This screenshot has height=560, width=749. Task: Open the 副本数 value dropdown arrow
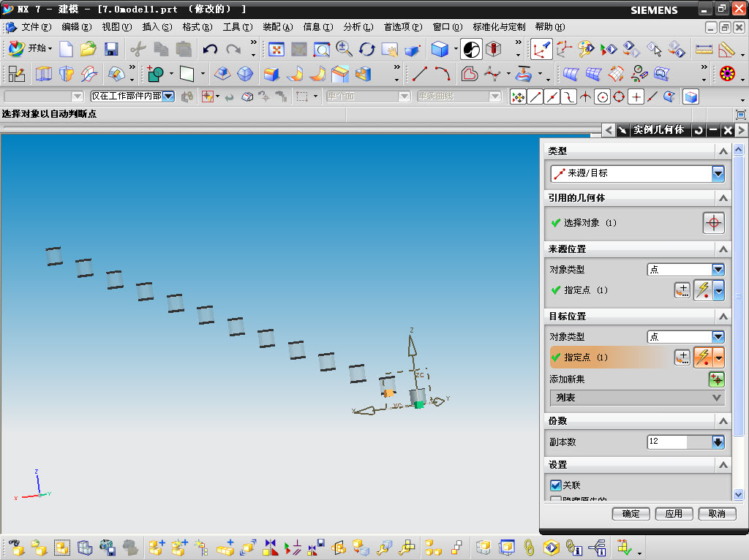click(718, 442)
